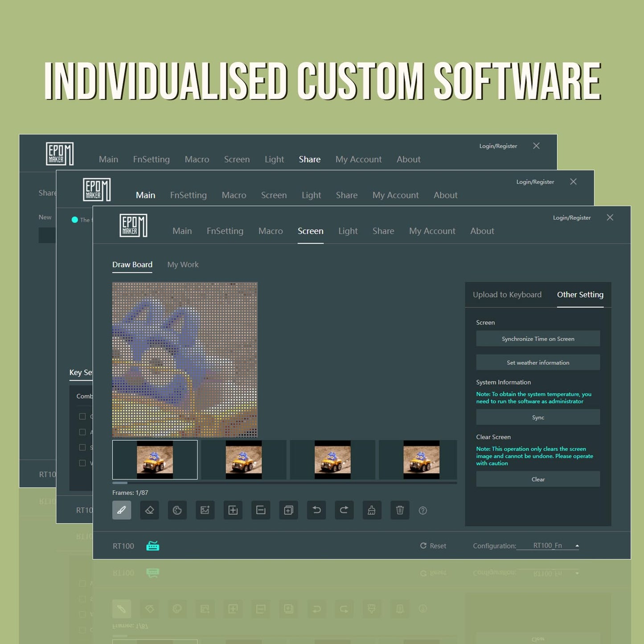Redo the last drawing action
644x644 pixels.
click(x=344, y=510)
